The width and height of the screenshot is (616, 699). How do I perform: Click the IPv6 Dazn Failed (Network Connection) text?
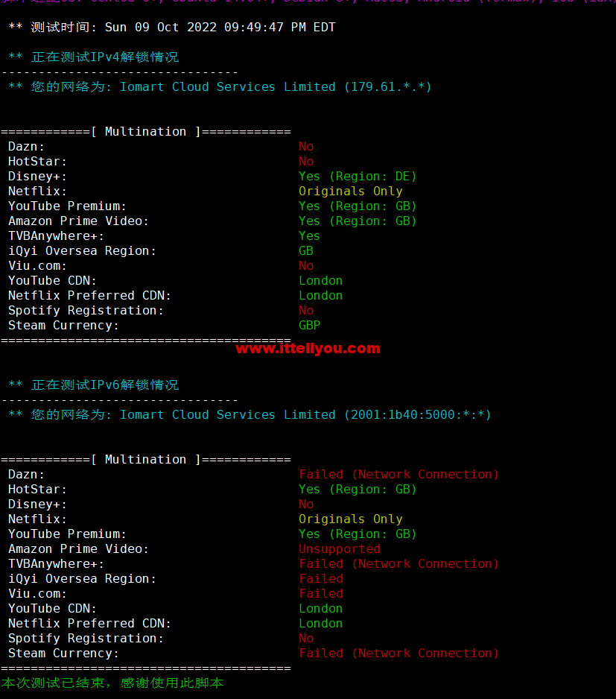(x=399, y=474)
